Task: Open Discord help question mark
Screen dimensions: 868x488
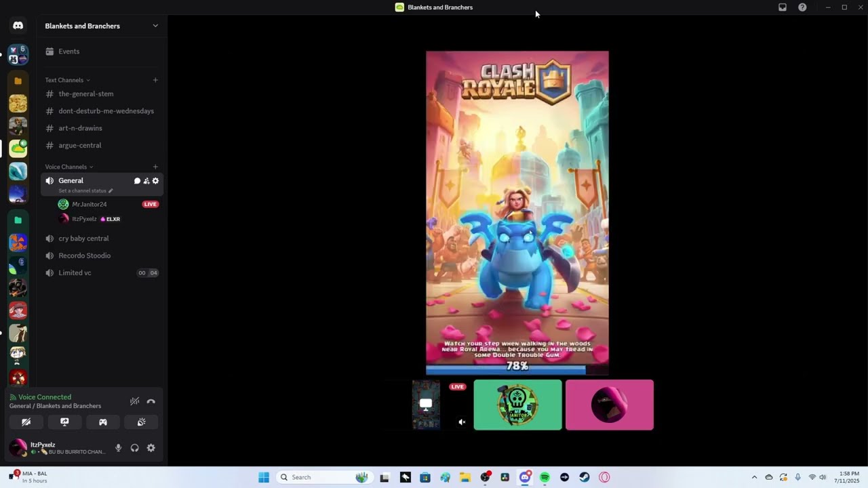Action: (x=802, y=7)
